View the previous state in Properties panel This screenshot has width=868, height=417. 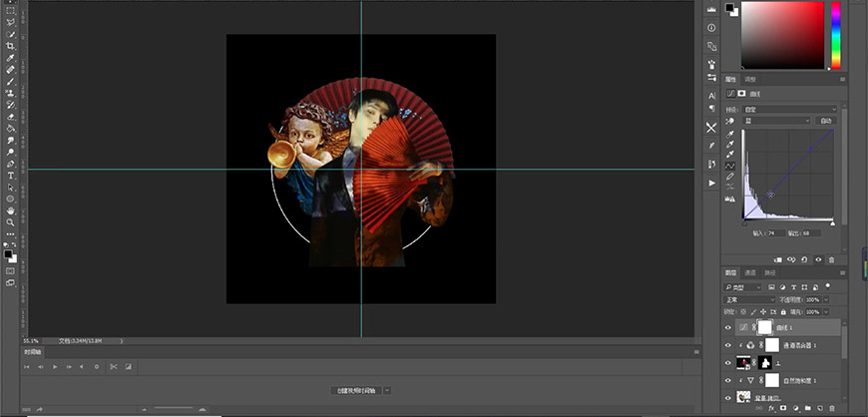(x=791, y=259)
